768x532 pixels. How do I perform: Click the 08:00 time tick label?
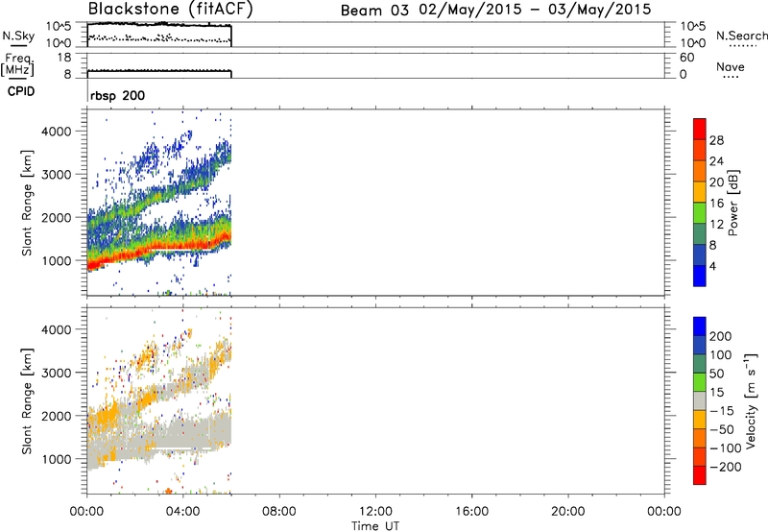tap(278, 512)
